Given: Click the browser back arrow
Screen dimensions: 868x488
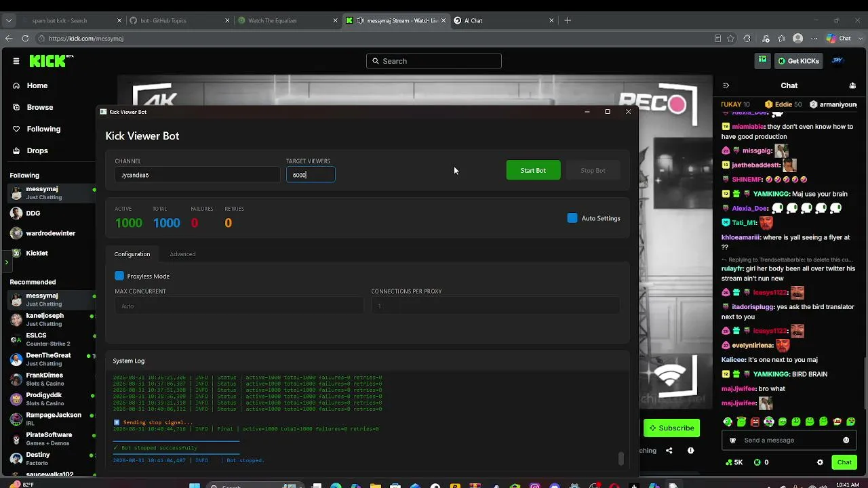Looking at the screenshot, I should click(x=9, y=39).
